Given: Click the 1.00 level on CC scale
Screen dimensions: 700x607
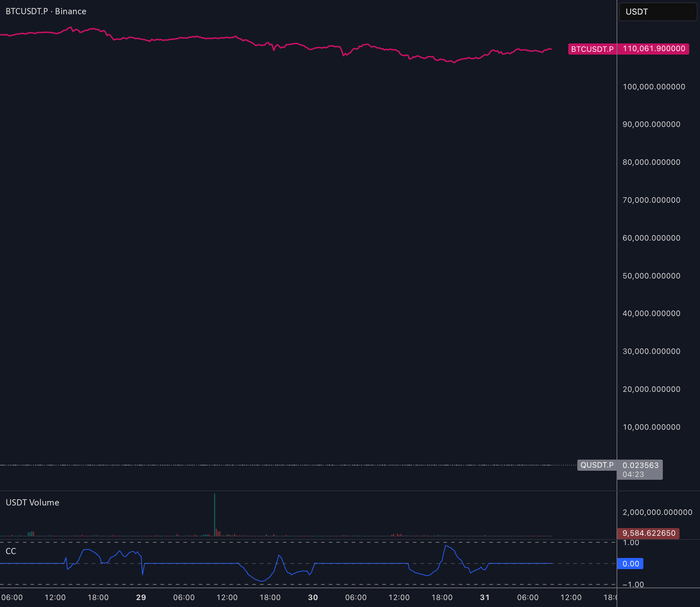Looking at the screenshot, I should [631, 543].
